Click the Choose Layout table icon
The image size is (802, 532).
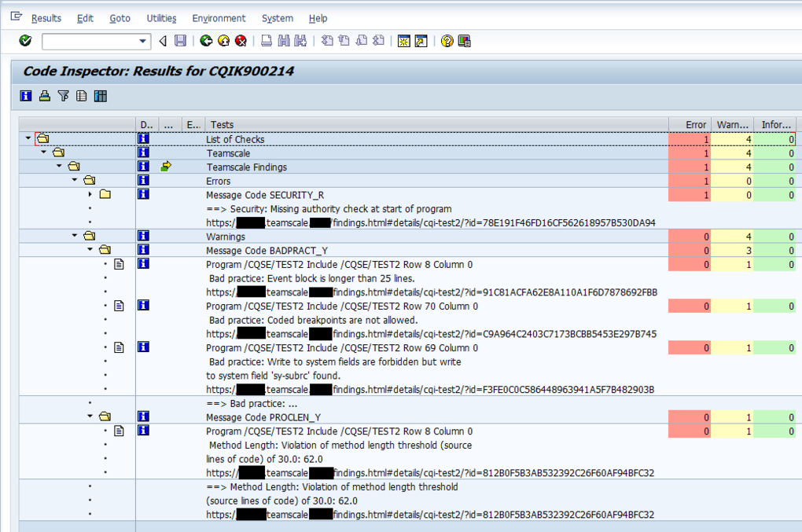coord(100,96)
